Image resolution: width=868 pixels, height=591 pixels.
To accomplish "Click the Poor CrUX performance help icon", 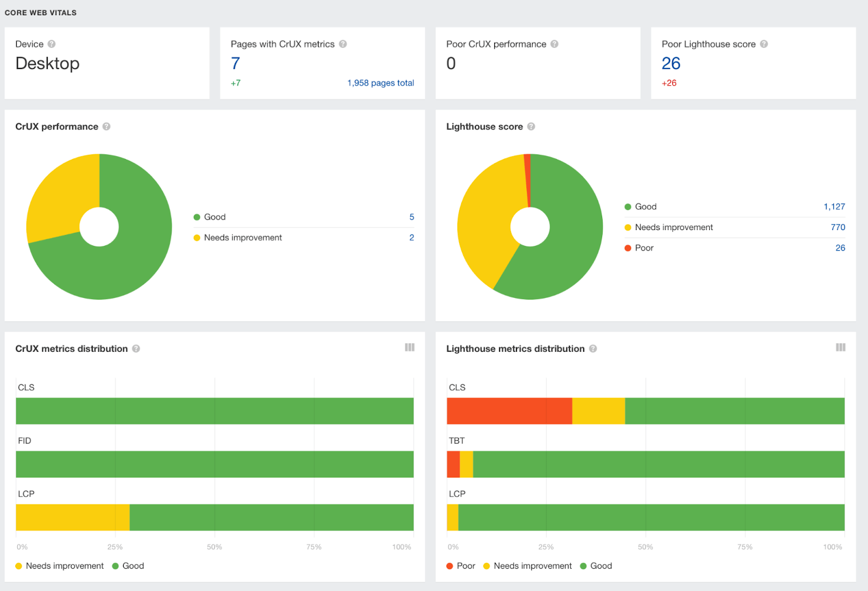I will pyautogui.click(x=554, y=44).
